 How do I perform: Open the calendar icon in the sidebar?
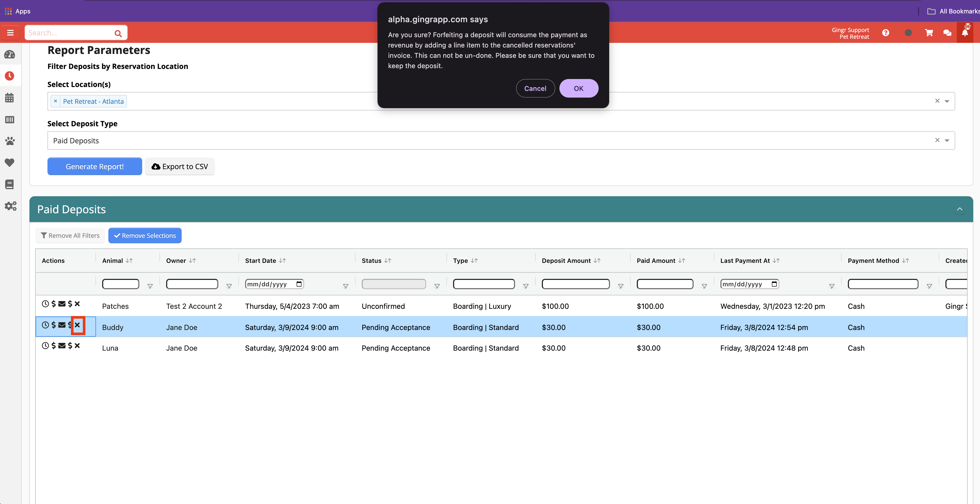click(x=10, y=97)
